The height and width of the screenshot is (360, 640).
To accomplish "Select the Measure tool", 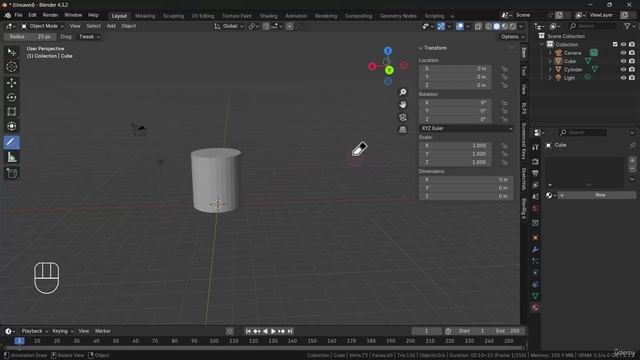I will [x=11, y=157].
